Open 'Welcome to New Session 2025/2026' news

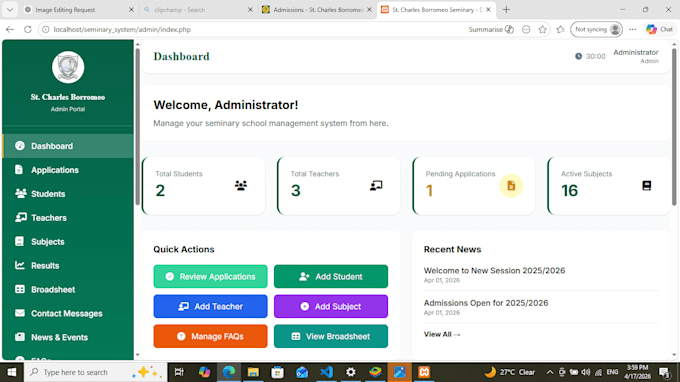pos(494,271)
